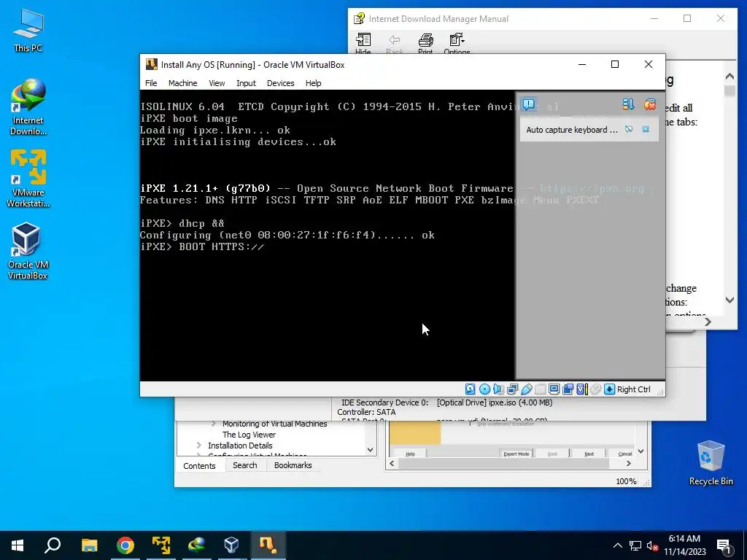Screen dimensions: 747x560
Task: Click the shared folders status icon
Action: tap(541, 389)
